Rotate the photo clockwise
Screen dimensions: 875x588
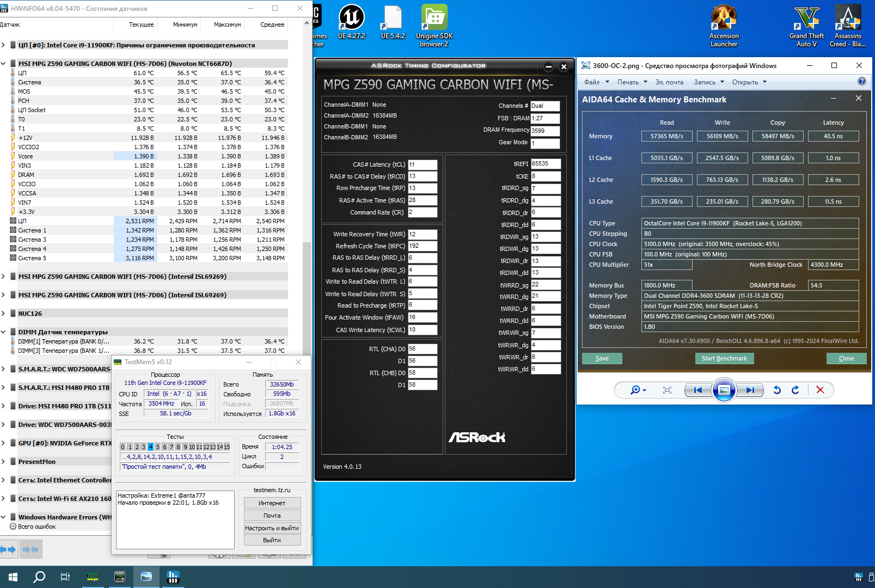coord(796,390)
